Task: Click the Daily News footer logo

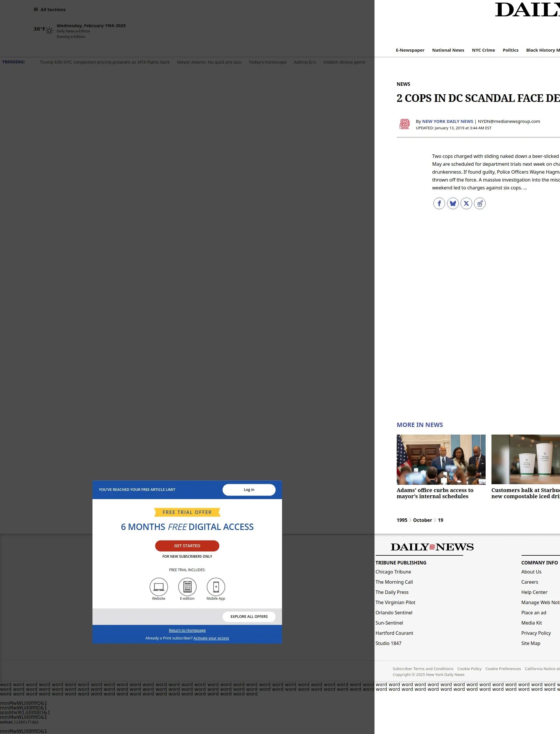Action: coord(432,547)
